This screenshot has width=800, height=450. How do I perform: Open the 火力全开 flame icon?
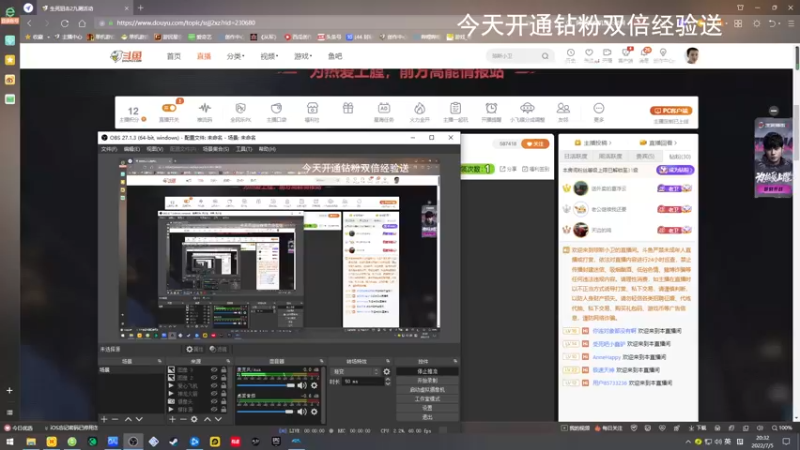pos(419,108)
